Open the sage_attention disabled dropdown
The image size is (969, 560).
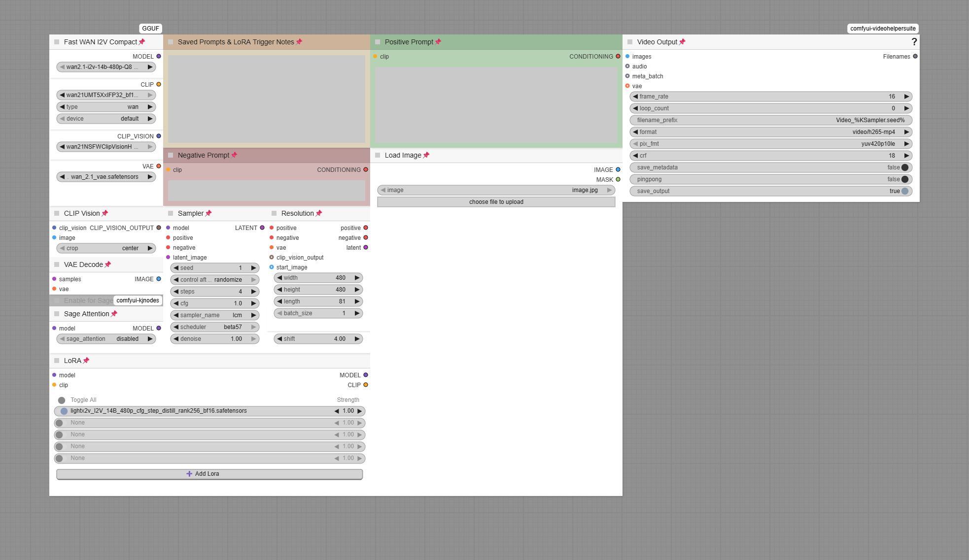coord(106,339)
